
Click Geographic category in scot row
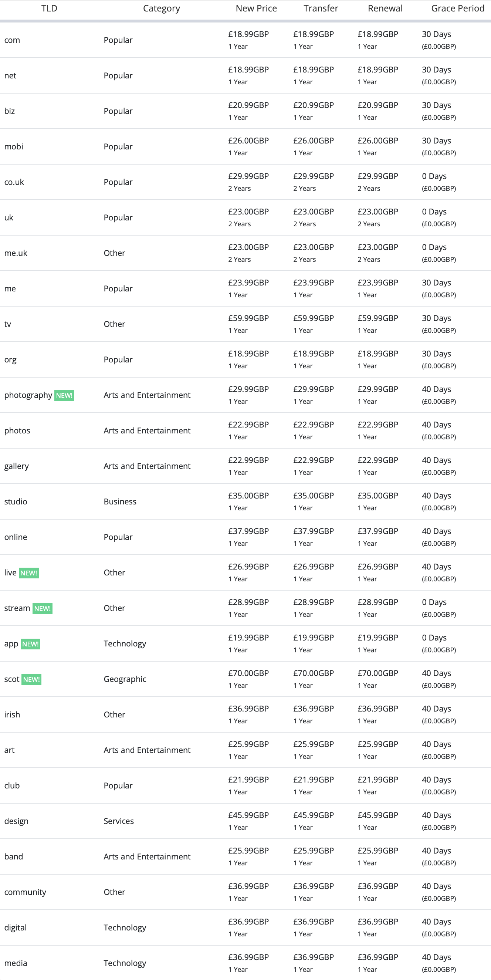coord(125,679)
